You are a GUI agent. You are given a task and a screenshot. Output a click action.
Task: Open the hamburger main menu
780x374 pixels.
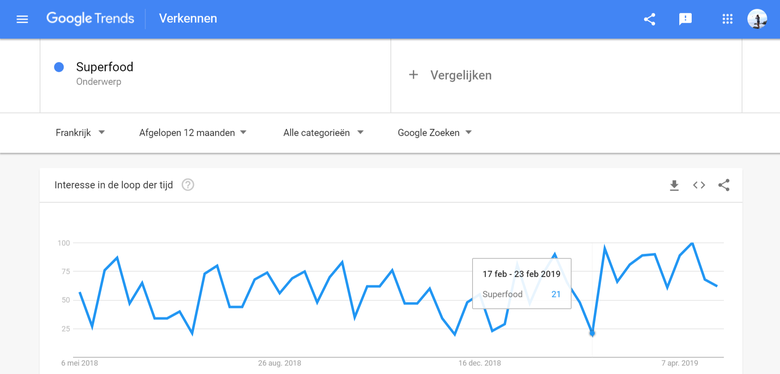[x=22, y=19]
